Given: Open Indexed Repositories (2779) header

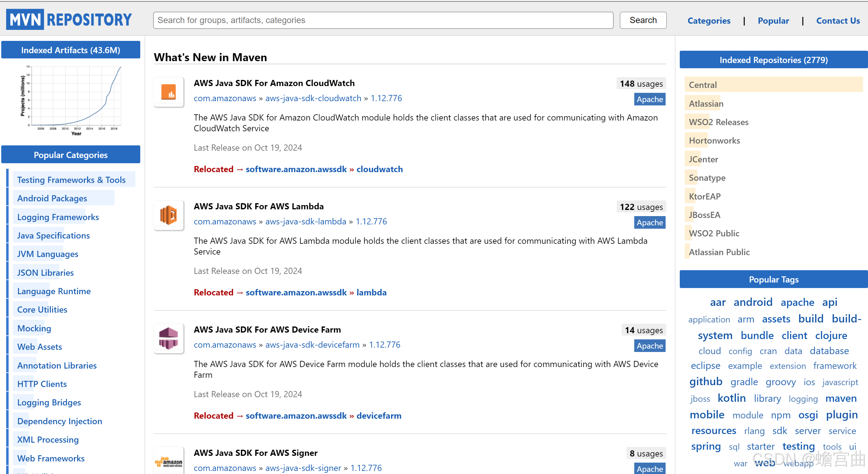Looking at the screenshot, I should point(774,60).
